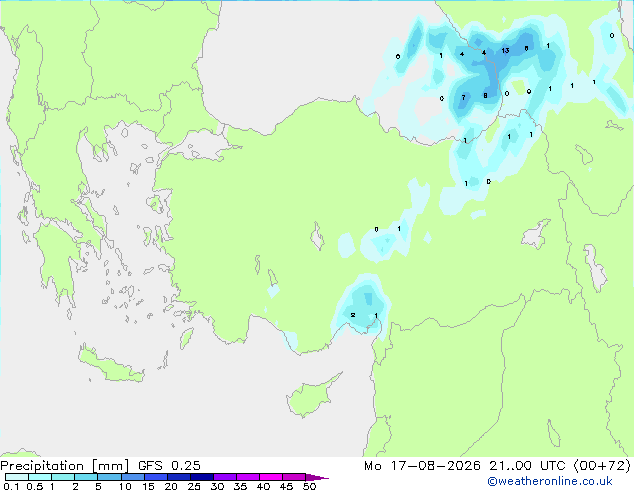634x490 pixels.
Task: Select the 30–35 mm purple legend swatch
Action: point(224,477)
